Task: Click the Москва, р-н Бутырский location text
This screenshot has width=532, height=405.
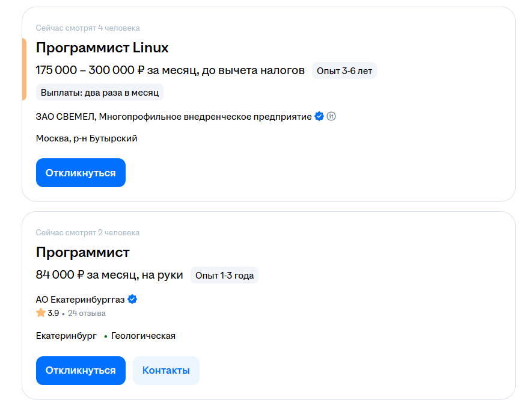Action: pos(85,138)
